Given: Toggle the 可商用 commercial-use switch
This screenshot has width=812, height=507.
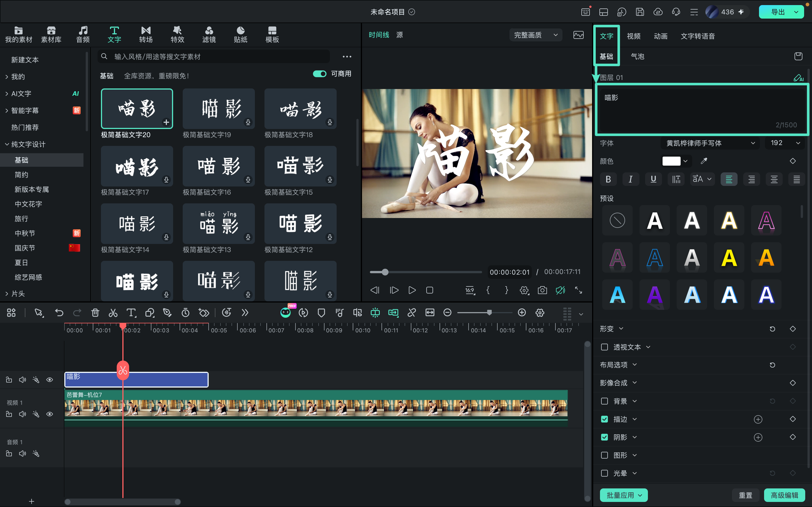Looking at the screenshot, I should click(319, 74).
